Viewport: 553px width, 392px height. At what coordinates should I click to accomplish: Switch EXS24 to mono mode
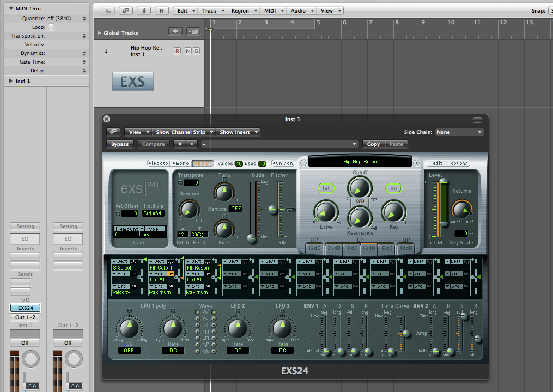[181, 163]
